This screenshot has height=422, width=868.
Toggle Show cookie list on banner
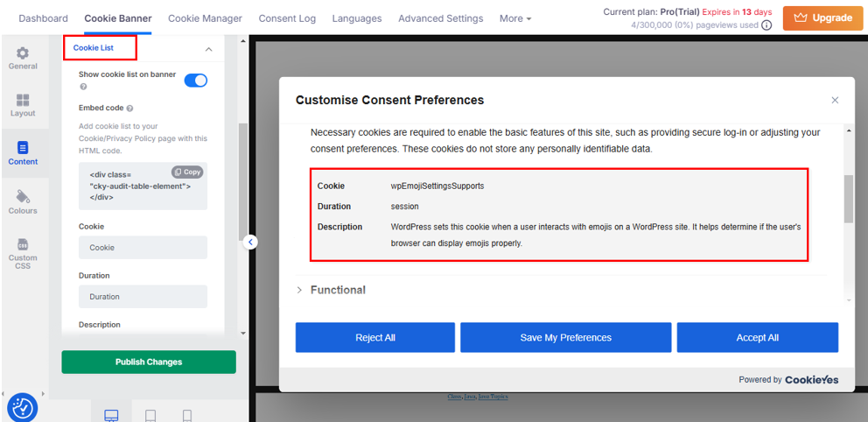pos(195,81)
